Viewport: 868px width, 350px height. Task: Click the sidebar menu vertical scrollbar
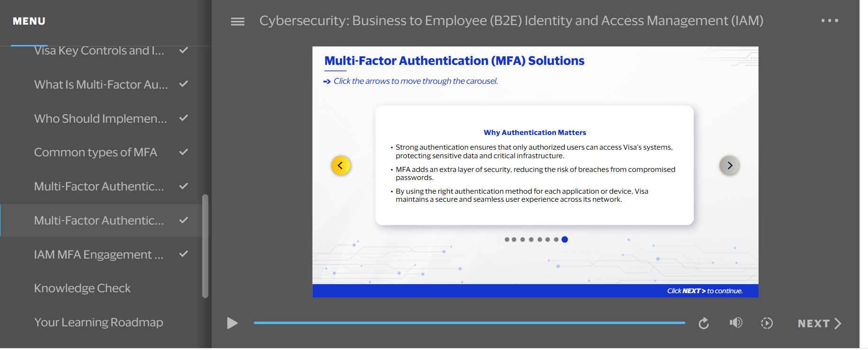(205, 246)
